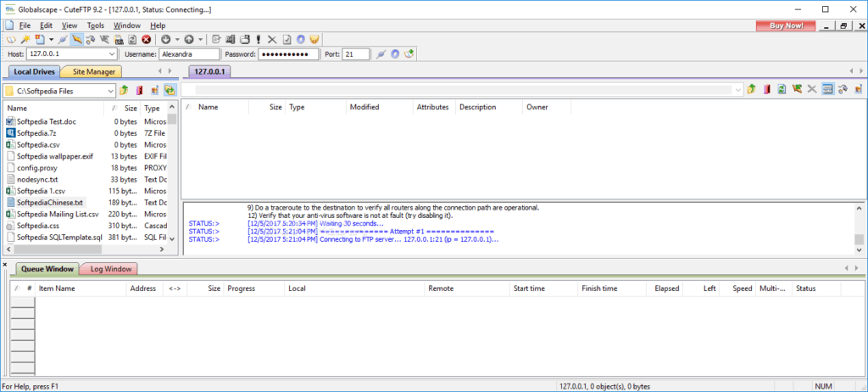868x392 pixels.
Task: Click the red Stop transfer icon
Action: 146,39
